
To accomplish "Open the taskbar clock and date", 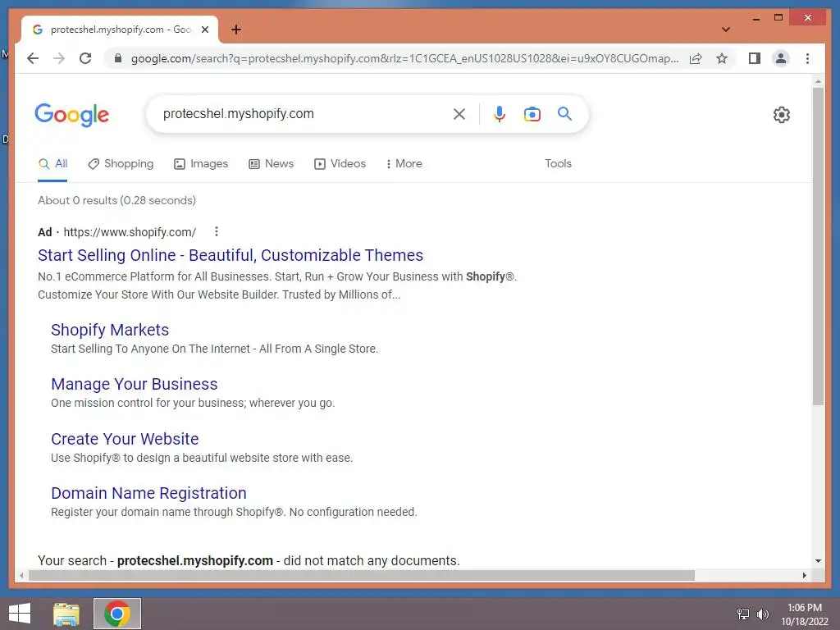I will coord(805,614).
